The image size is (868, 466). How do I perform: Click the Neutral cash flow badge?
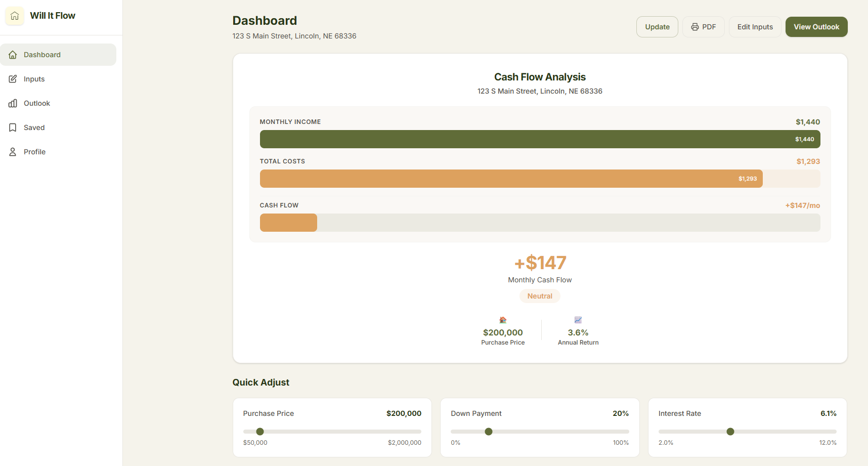pos(540,296)
